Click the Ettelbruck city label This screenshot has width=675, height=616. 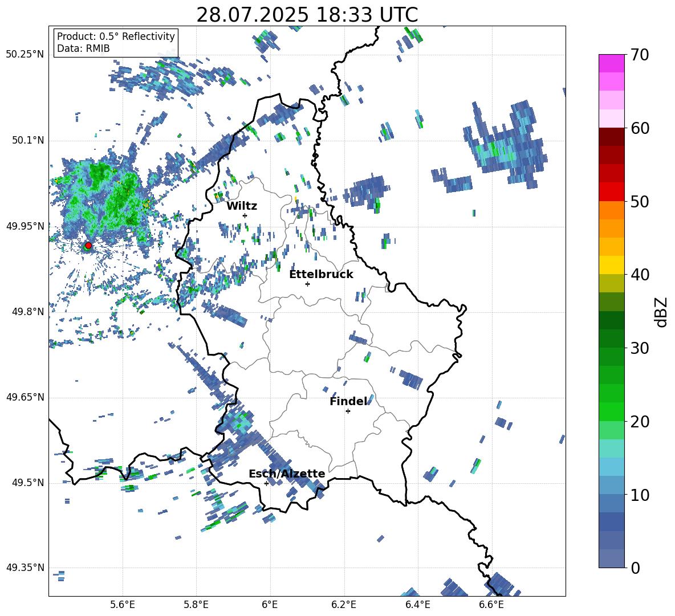[321, 275]
